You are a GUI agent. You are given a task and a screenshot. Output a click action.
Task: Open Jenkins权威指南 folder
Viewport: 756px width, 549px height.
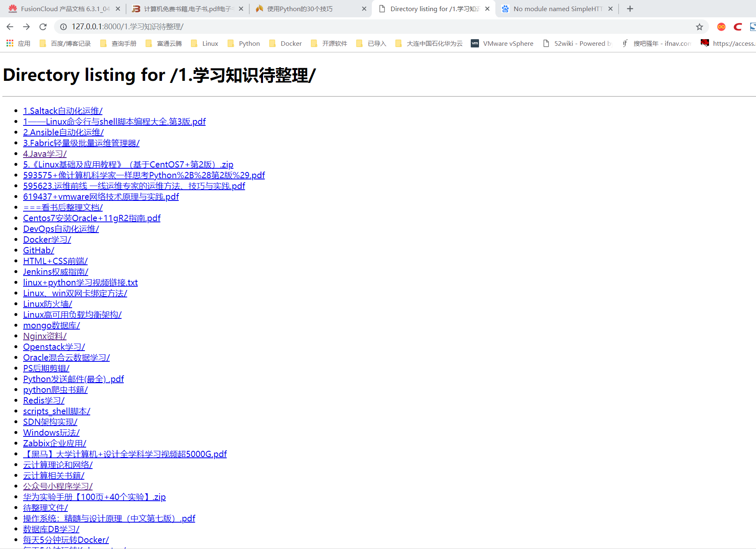[x=56, y=272]
